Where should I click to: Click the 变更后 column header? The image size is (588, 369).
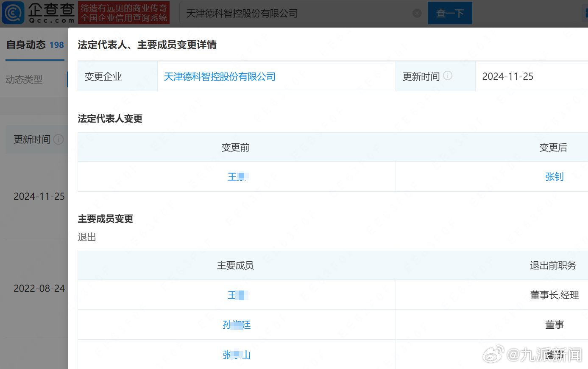click(x=553, y=148)
